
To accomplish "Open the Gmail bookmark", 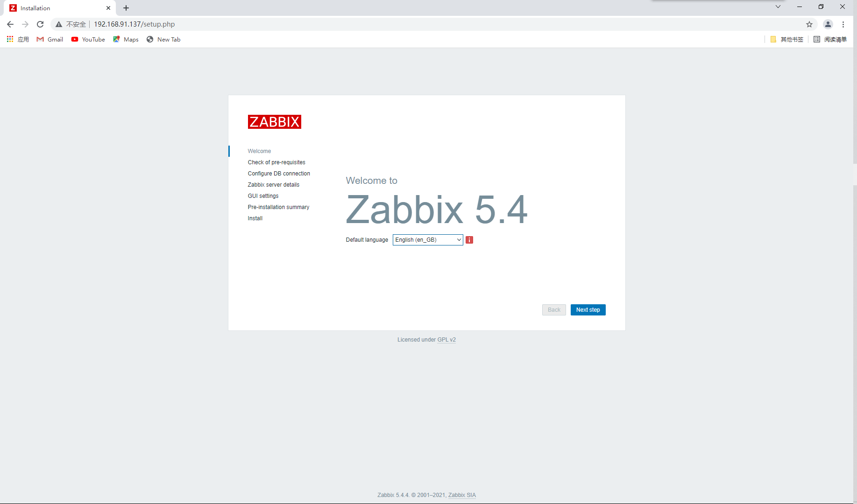I will pyautogui.click(x=50, y=39).
